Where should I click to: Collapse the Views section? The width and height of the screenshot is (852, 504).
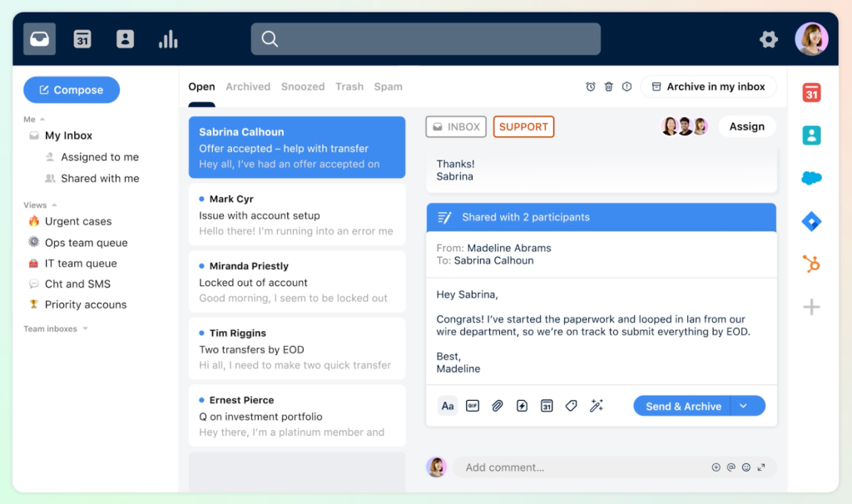tap(55, 205)
